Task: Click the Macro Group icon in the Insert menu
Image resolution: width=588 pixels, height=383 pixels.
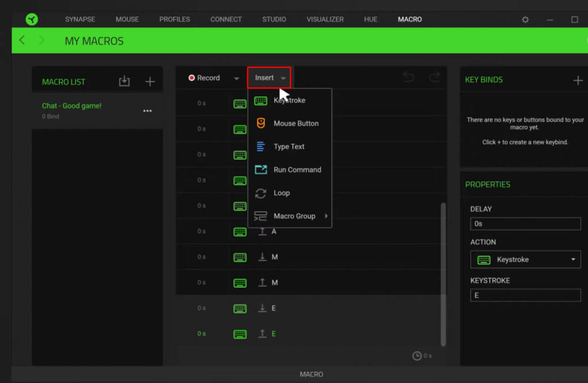Action: click(260, 216)
